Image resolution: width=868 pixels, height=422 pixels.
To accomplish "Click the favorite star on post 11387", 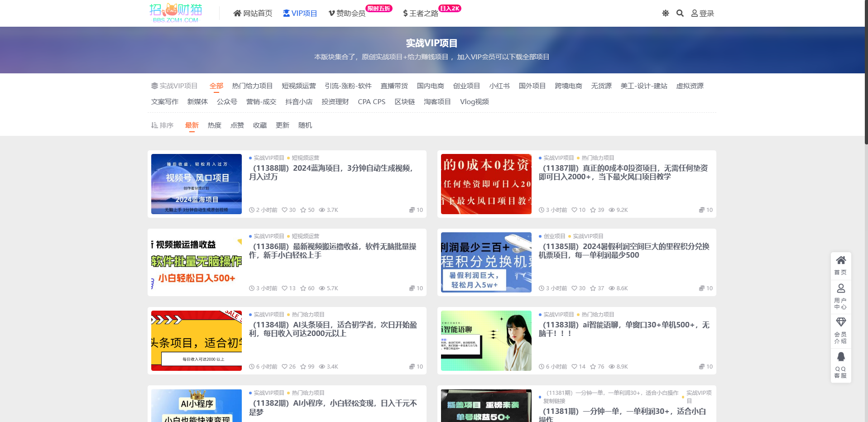I will (593, 210).
